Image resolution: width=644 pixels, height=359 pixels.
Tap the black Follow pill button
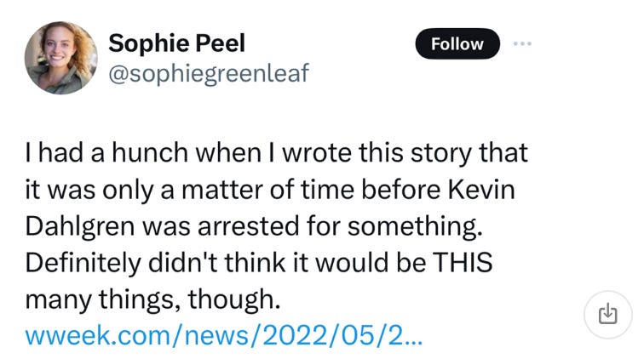tap(457, 43)
